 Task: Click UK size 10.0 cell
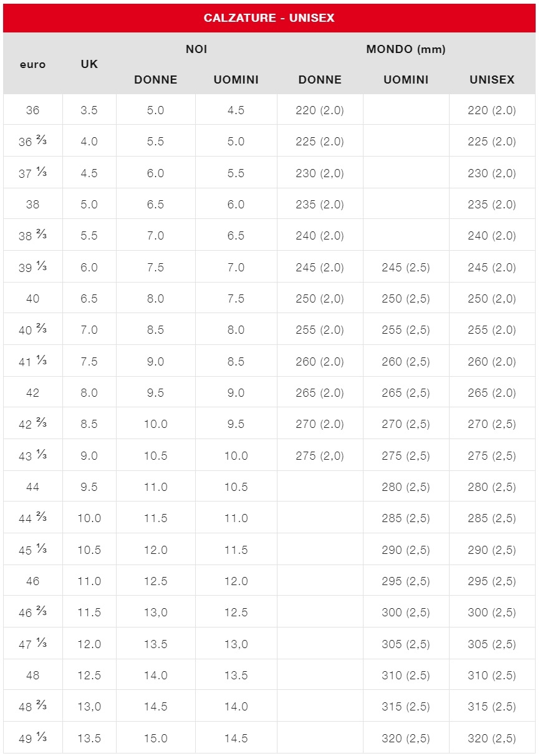point(89,518)
